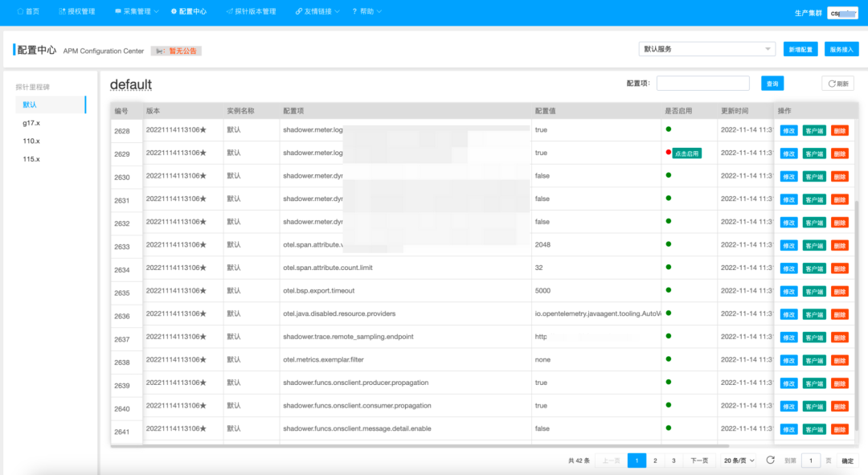Screen dimensions: 868x475
Task: Click the green status dot on row 2640
Action: (x=669, y=405)
